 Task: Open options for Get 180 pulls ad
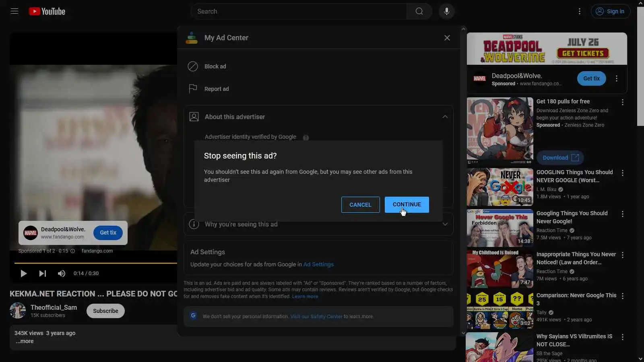click(623, 103)
